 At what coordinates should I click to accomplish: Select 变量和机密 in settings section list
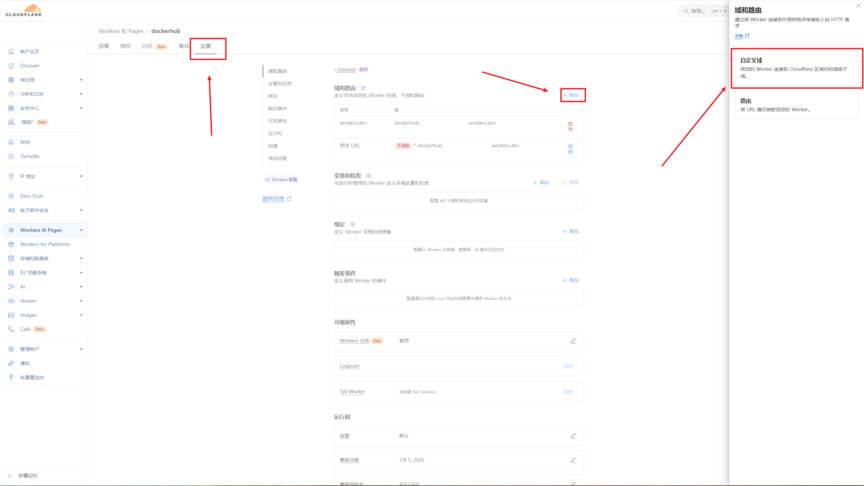pyautogui.click(x=280, y=84)
